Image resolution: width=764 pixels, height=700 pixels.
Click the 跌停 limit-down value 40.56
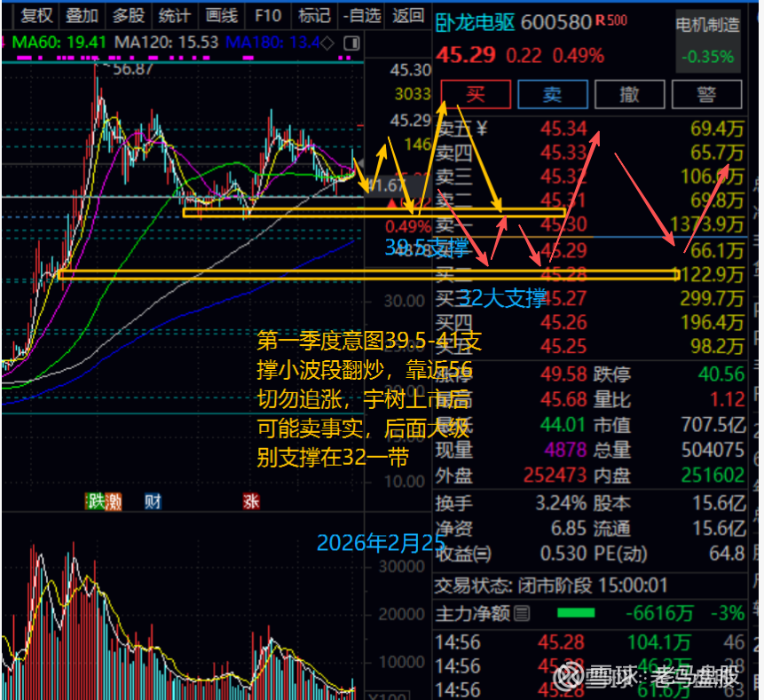pos(721,374)
